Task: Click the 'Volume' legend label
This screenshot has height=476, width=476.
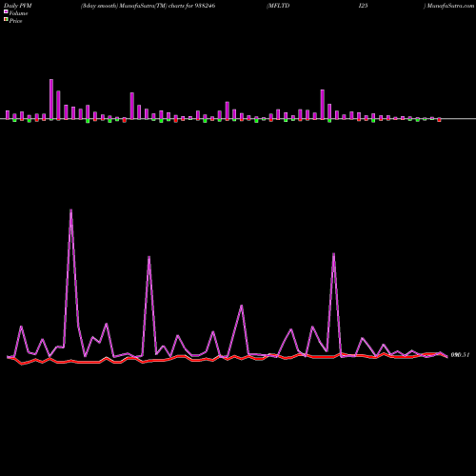Action: coord(18,13)
